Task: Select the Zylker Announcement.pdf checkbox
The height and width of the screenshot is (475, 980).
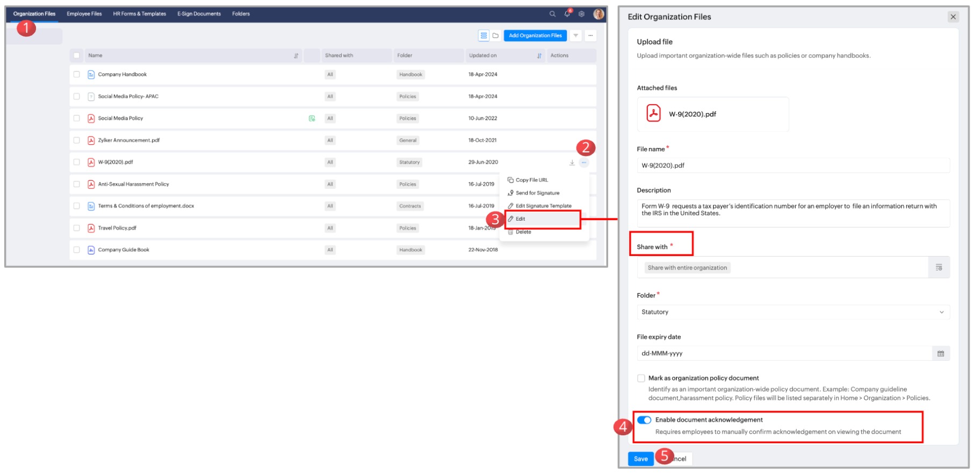Action: [x=77, y=141]
